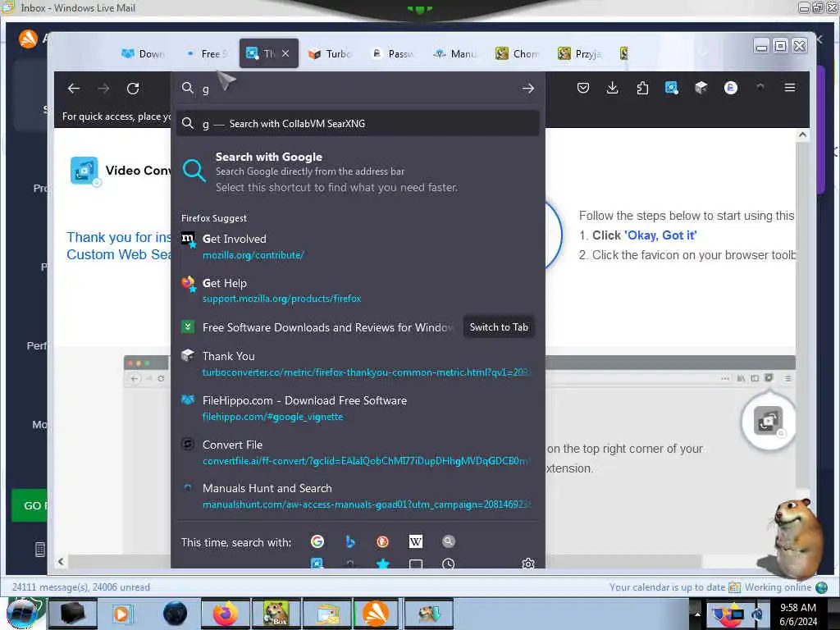
Task: Open the 'Get Involved' suggestion
Action: click(358, 246)
